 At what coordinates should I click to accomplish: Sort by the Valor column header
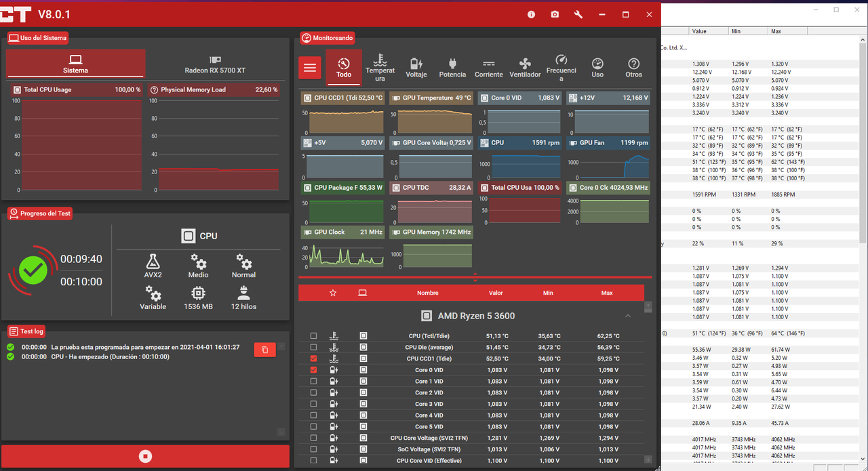pyautogui.click(x=496, y=293)
